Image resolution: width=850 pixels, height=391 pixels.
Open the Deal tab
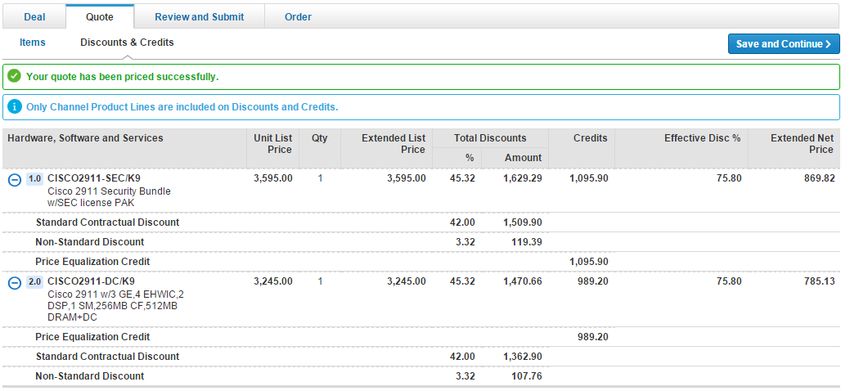pyautogui.click(x=35, y=17)
